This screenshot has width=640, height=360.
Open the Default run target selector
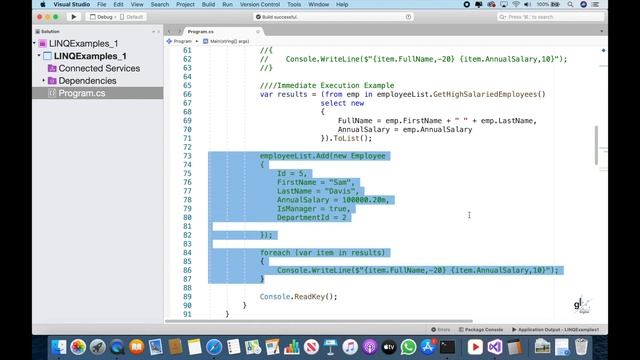click(131, 17)
